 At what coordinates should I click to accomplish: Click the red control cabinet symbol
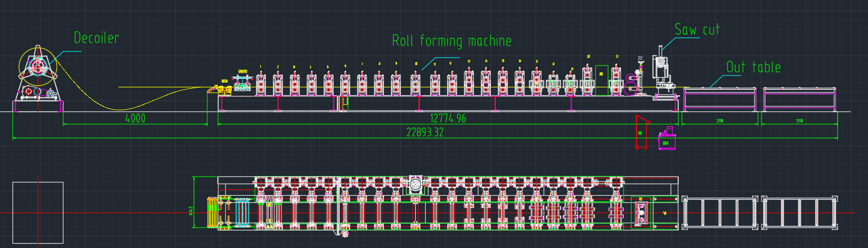point(641,133)
